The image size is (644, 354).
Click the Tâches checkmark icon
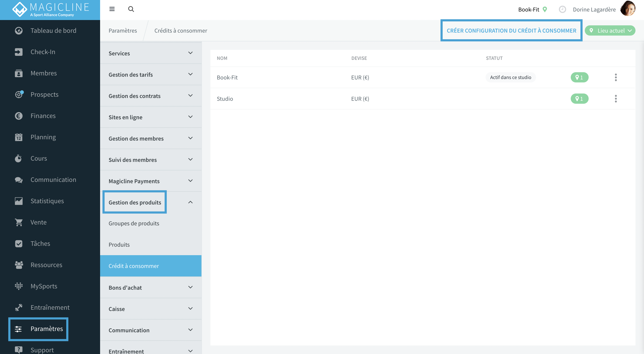19,243
